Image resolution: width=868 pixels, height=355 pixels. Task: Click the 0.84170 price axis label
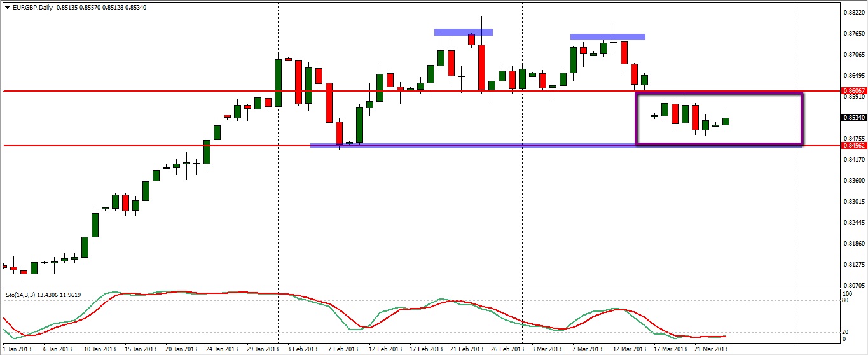click(853, 160)
